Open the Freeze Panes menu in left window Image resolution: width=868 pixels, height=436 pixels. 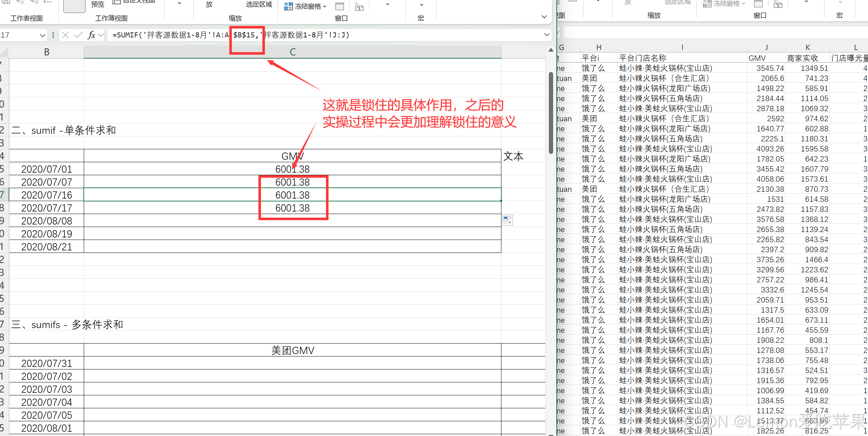pos(305,6)
